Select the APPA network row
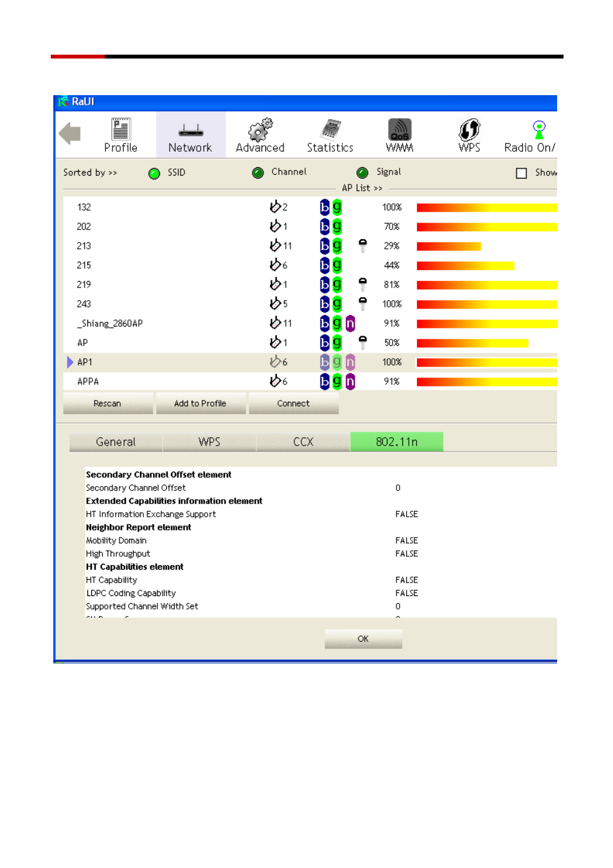 [x=310, y=381]
